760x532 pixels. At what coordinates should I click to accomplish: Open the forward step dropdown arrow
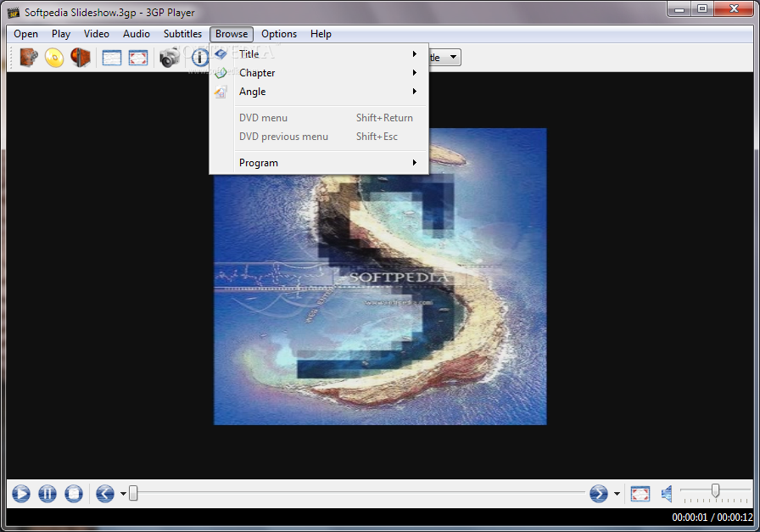pyautogui.click(x=617, y=494)
